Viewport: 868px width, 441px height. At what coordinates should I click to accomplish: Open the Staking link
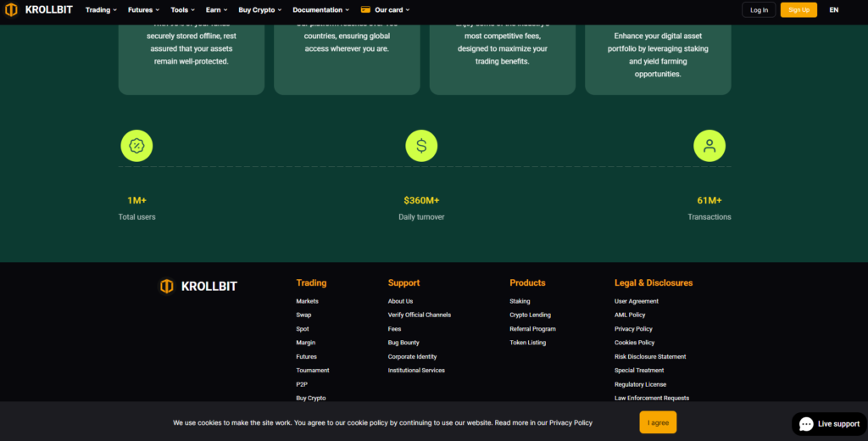point(520,301)
